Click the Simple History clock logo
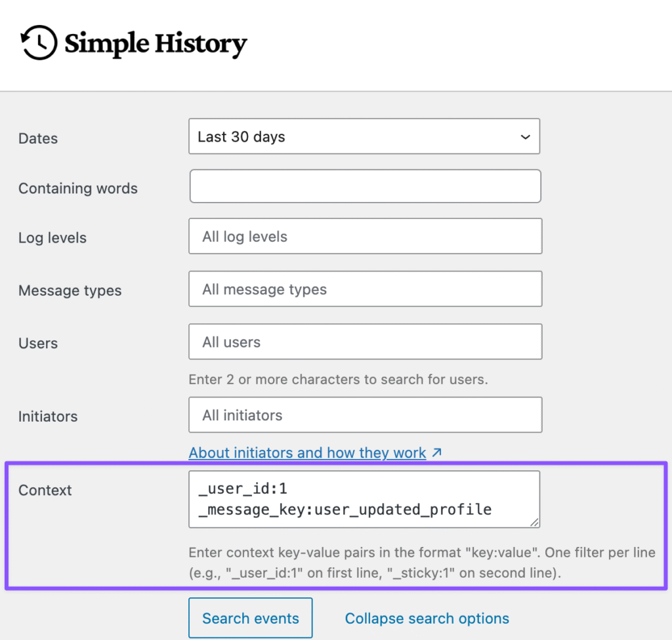 (x=39, y=44)
